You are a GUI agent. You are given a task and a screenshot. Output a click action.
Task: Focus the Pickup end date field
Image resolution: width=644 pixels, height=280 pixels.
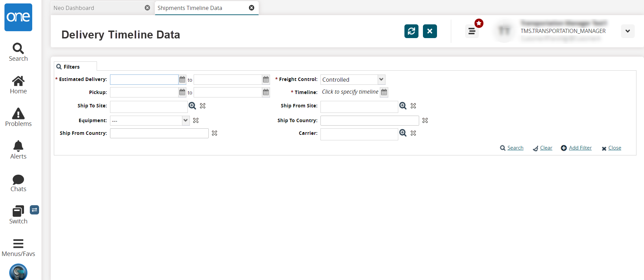tap(228, 92)
